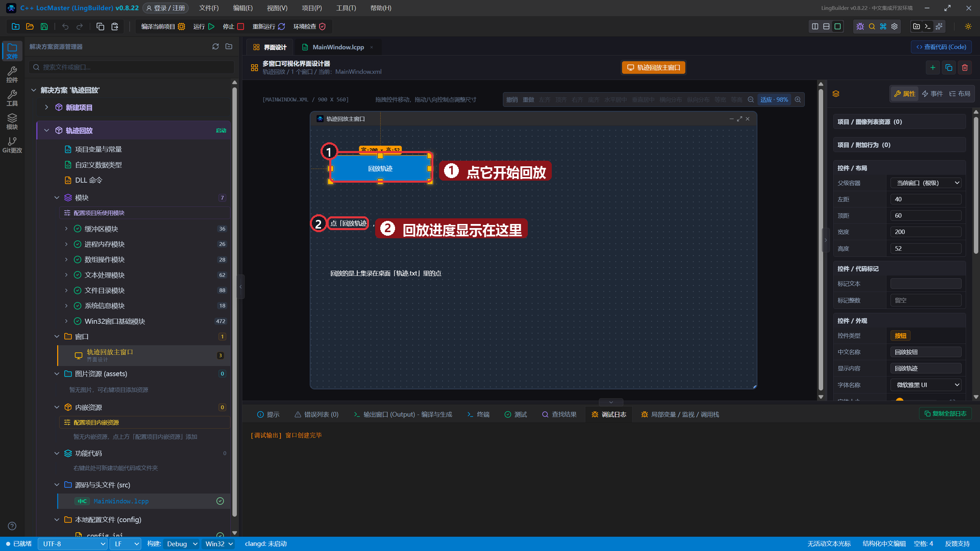Viewport: 980px width, 551px height.
Task: Open the 字体名称 font dropdown
Action: (x=926, y=385)
